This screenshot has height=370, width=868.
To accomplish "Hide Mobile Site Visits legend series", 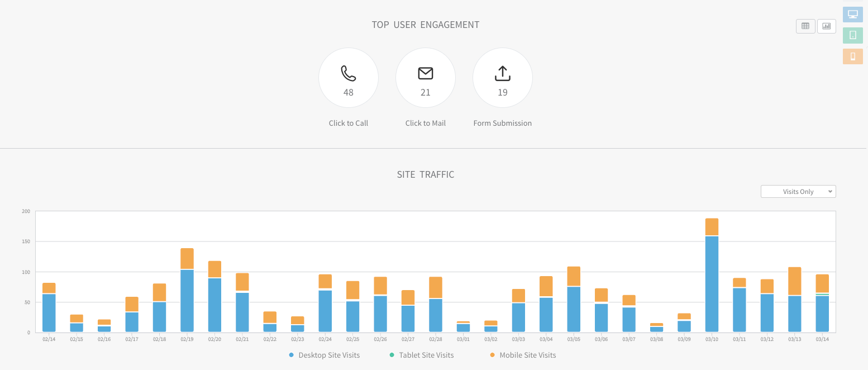I will pyautogui.click(x=523, y=355).
